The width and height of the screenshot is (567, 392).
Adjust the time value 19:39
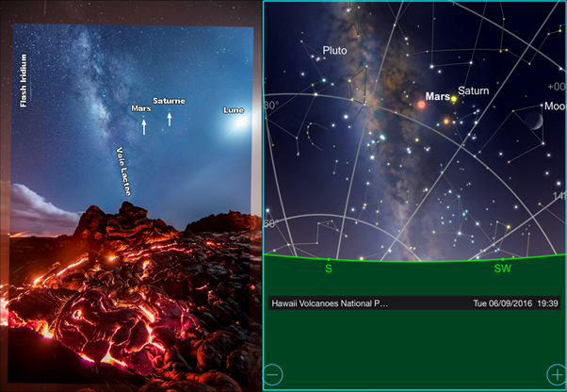click(x=547, y=303)
